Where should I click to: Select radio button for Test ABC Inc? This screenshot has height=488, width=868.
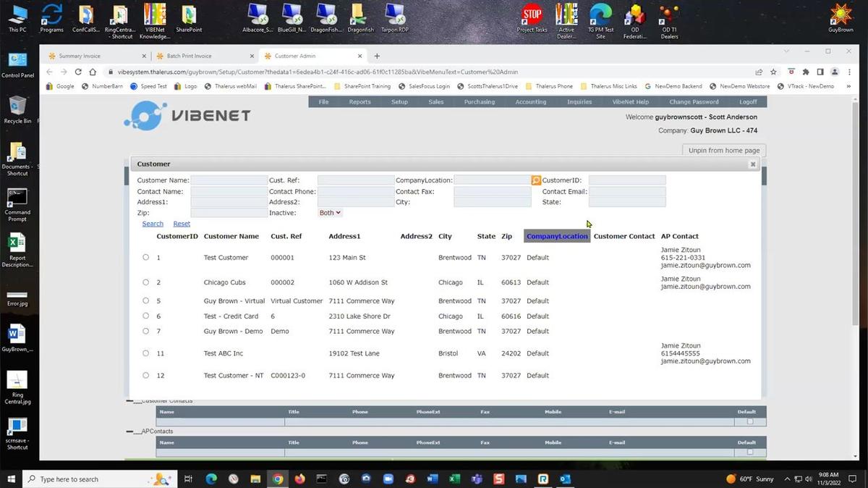click(x=145, y=353)
